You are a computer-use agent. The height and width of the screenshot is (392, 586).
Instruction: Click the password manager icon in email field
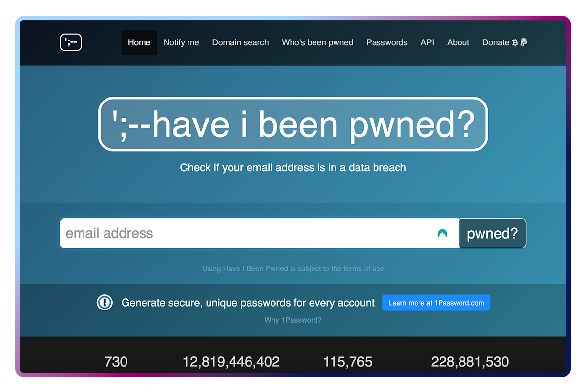(x=442, y=233)
